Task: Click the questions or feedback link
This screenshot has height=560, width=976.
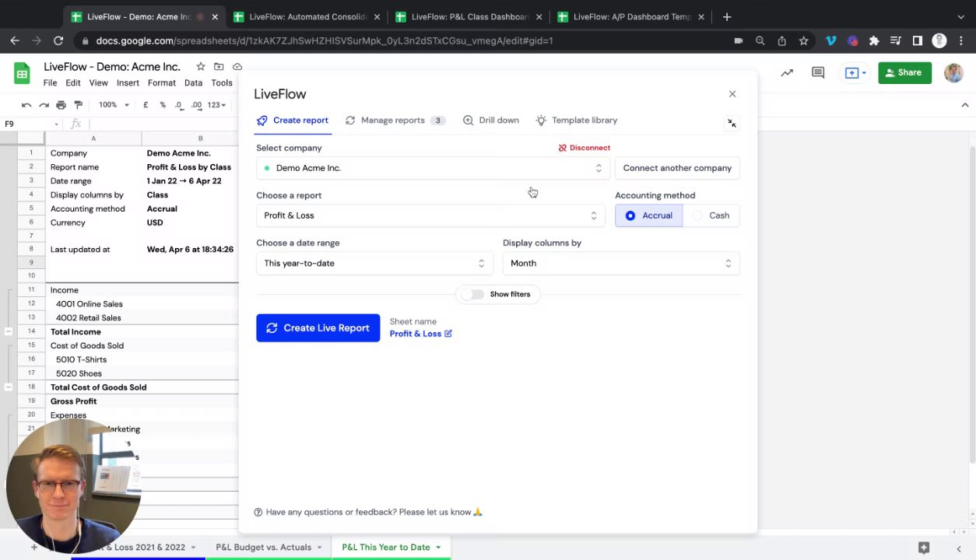Action: click(x=368, y=513)
